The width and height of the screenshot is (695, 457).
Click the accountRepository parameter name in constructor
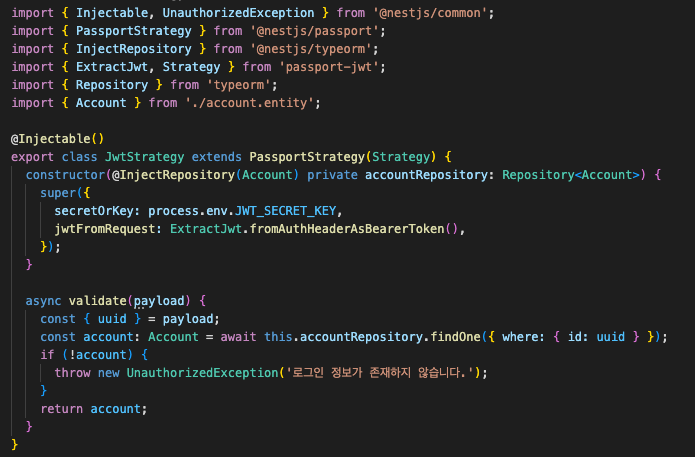(x=426, y=175)
